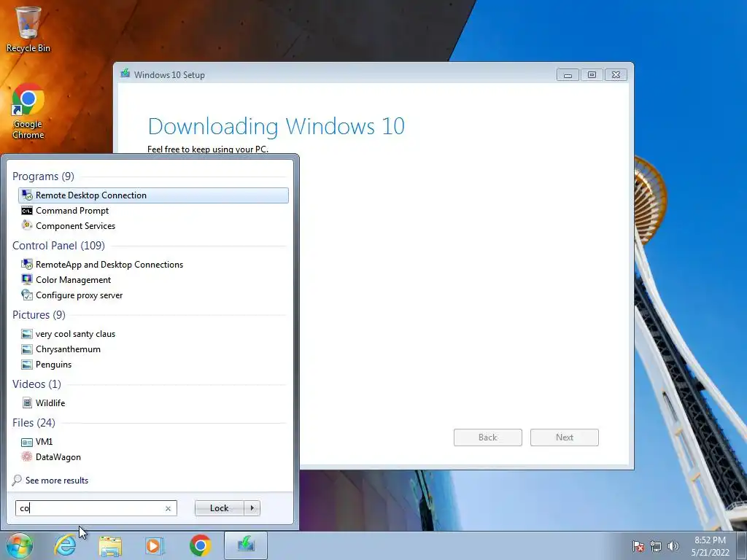Click the Videos (1) category header
Viewport: 747px width, 560px height.
pos(36,384)
